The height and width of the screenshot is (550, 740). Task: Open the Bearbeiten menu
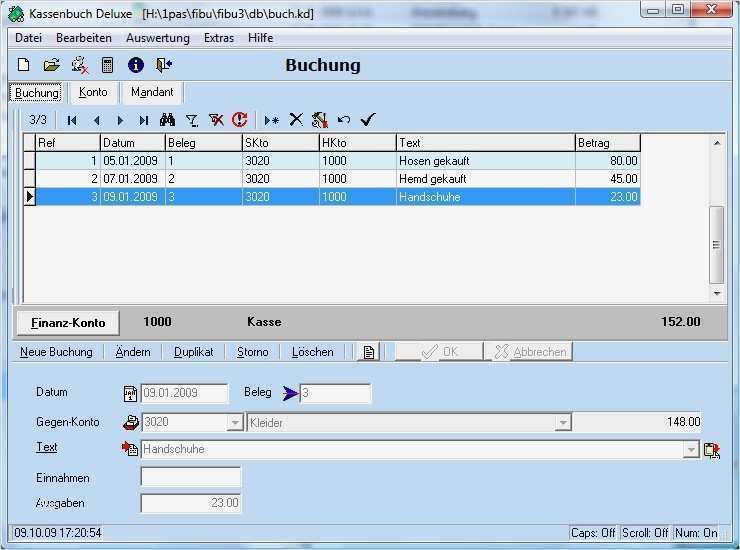point(84,38)
